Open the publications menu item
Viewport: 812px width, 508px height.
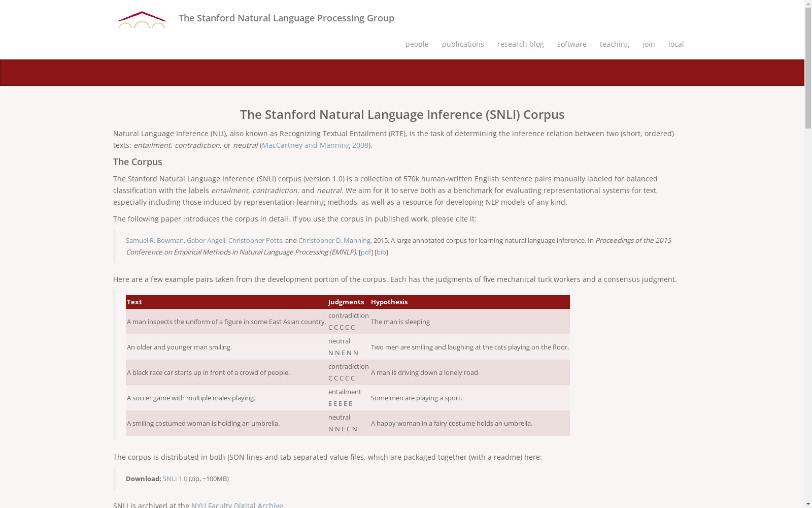pos(463,44)
